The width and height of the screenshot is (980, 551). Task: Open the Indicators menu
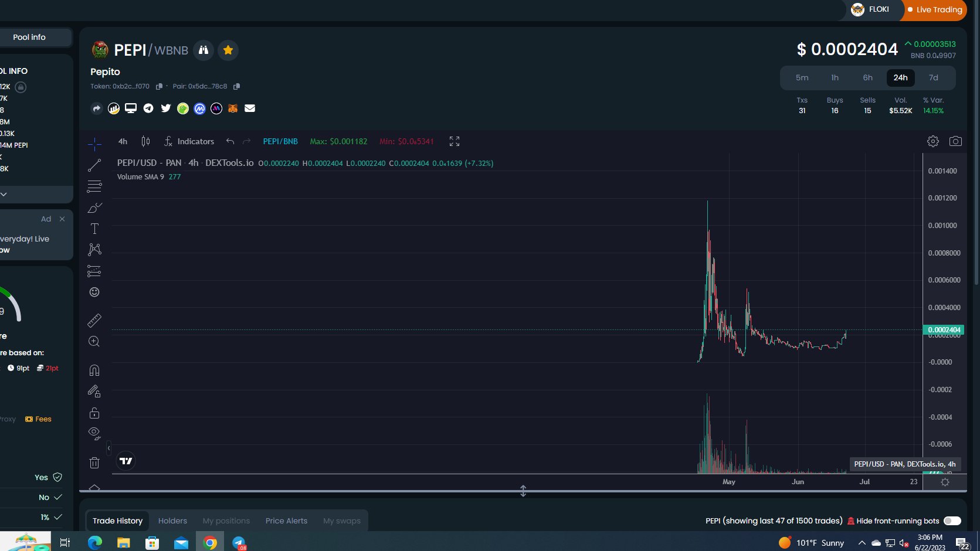[189, 141]
